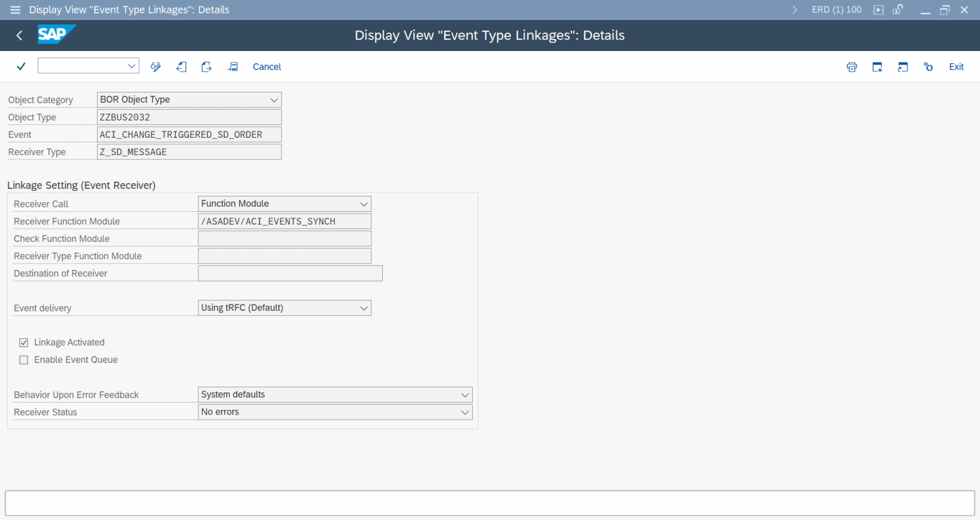Image resolution: width=980 pixels, height=520 pixels.
Task: Open the transaction command field dropdown
Action: (132, 66)
